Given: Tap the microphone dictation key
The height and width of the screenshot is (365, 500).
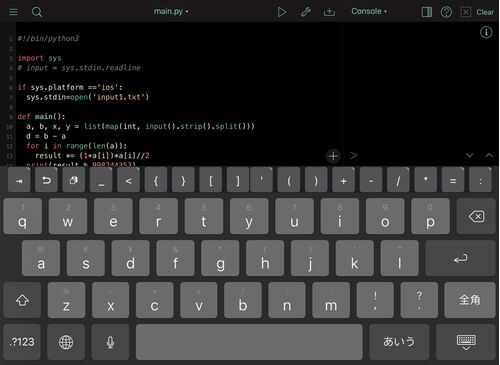Looking at the screenshot, I should (x=110, y=342).
